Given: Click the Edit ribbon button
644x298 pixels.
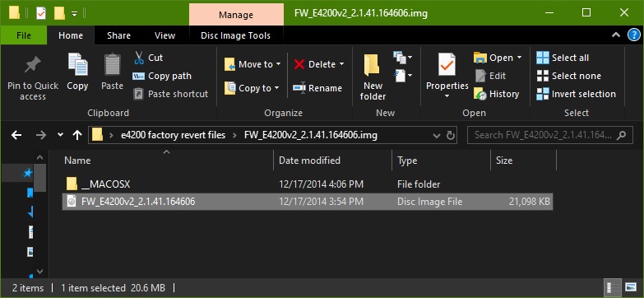Looking at the screenshot, I should [490, 76].
